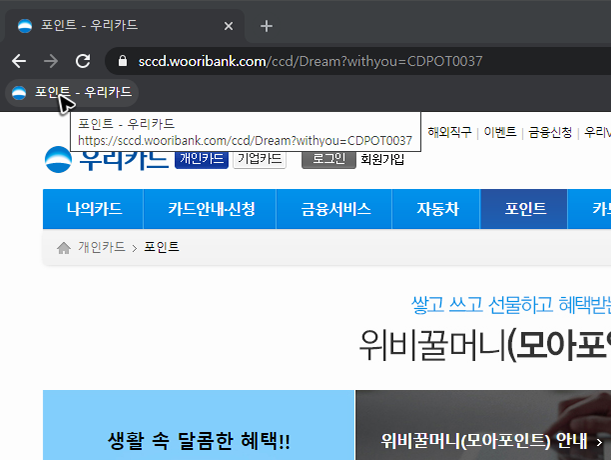Select the 기업카드 button
This screenshot has height=460, width=611.
pos(260,159)
